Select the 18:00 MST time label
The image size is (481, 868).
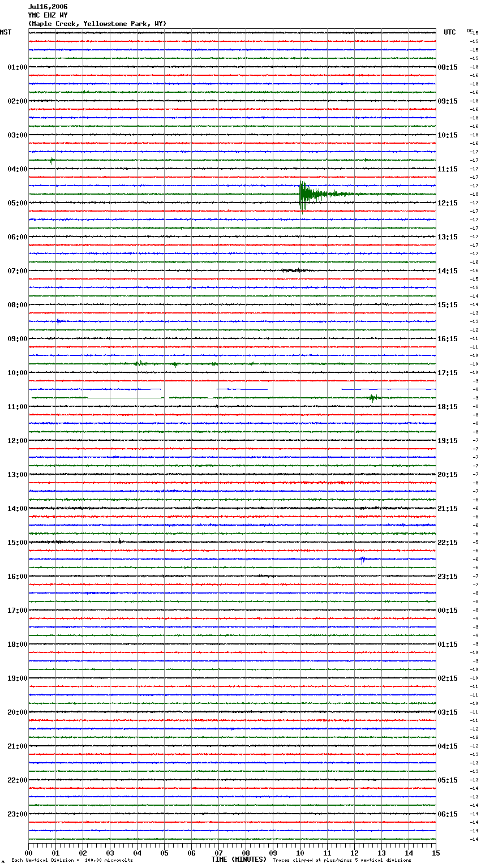click(18, 644)
